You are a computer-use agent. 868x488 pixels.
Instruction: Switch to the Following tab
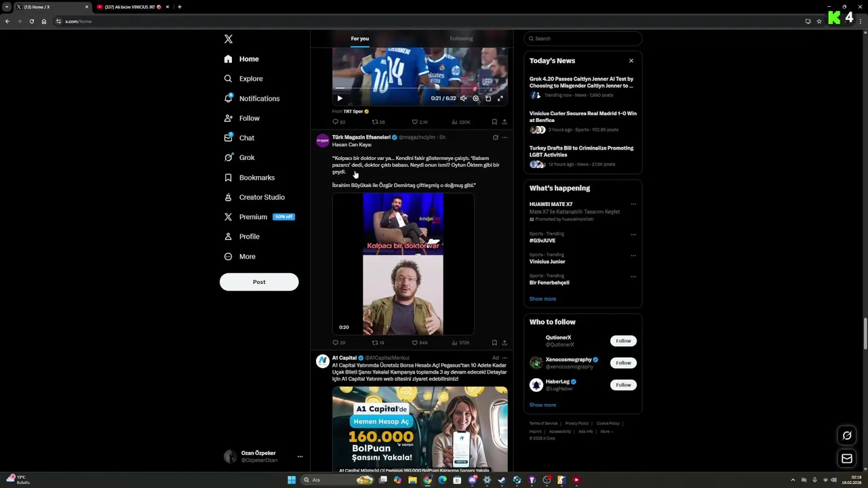pyautogui.click(x=461, y=39)
